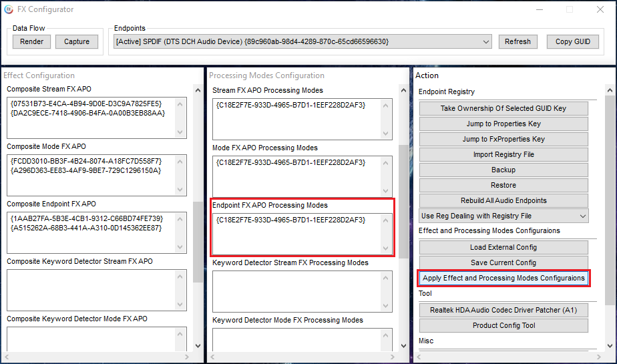
Task: Click the FX Configurator app icon
Action: 9,9
